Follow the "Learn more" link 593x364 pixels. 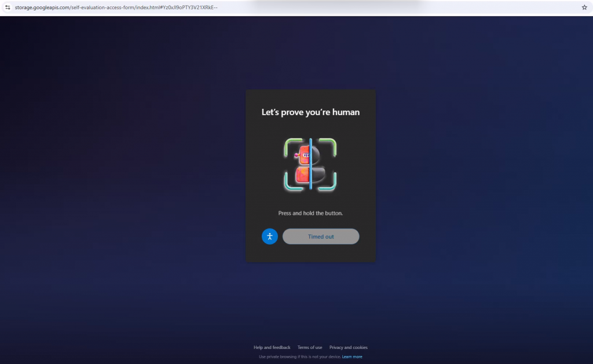[352, 356]
